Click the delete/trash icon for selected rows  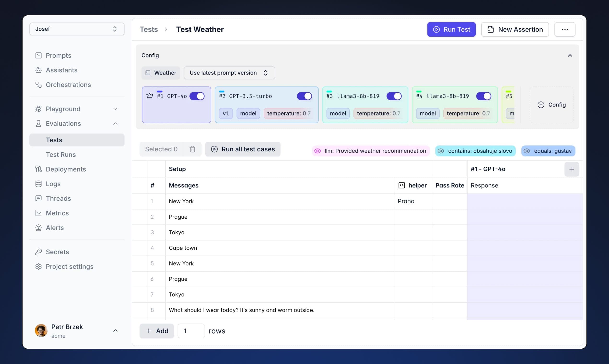pos(192,149)
